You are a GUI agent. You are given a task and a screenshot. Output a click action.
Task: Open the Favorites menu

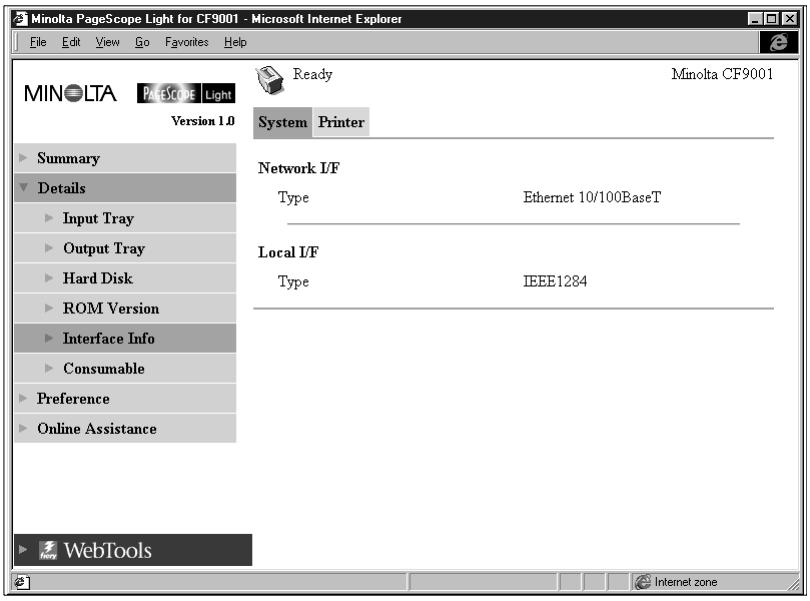186,42
